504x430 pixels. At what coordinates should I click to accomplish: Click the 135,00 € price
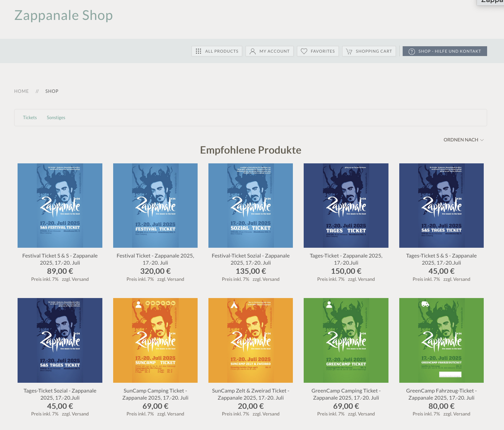coord(251,271)
